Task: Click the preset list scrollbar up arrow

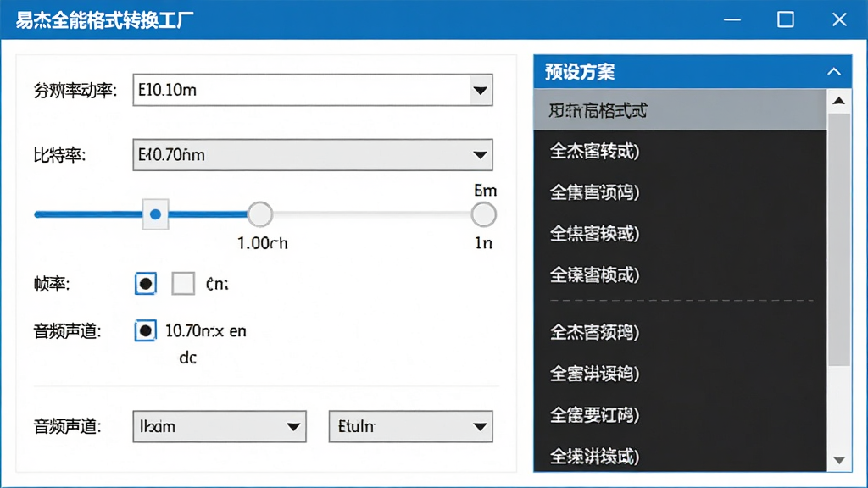Action: [839, 101]
